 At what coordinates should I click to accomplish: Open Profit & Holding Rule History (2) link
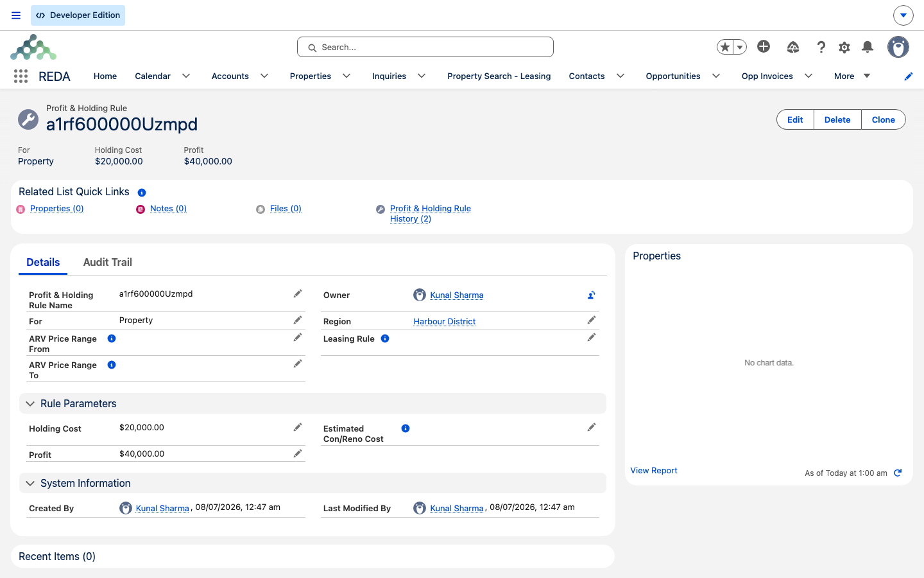click(431, 214)
